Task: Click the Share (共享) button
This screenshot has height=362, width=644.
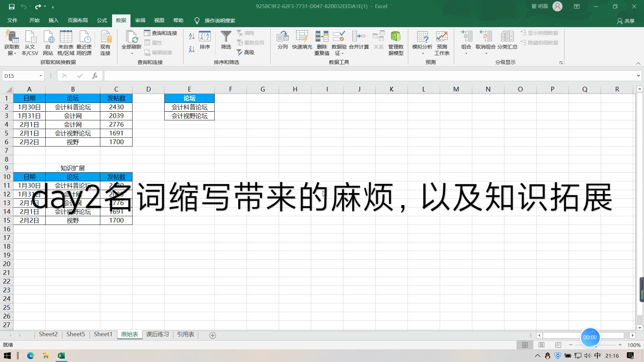Action: [x=626, y=21]
